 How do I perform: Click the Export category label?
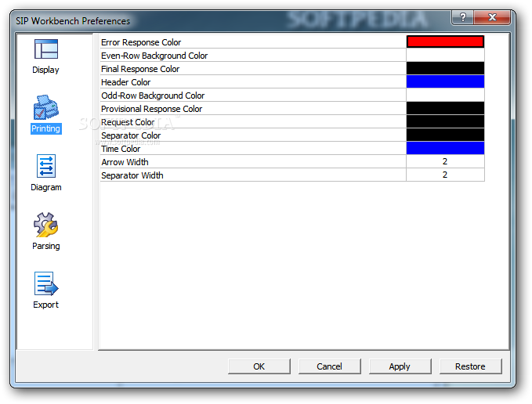click(x=45, y=305)
